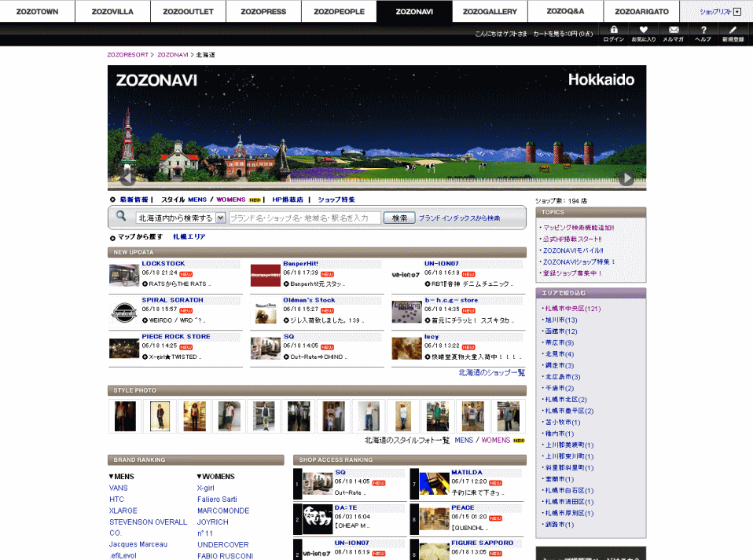Open the LOCKSTOCK shop thumbnail

click(x=124, y=276)
